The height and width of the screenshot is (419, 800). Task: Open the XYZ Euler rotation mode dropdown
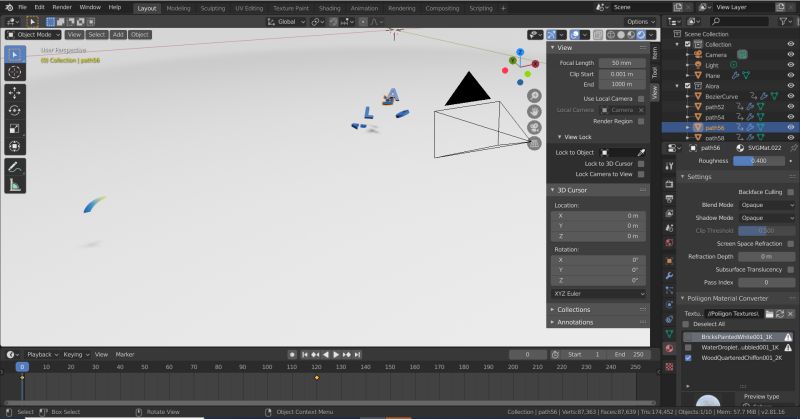(x=598, y=294)
